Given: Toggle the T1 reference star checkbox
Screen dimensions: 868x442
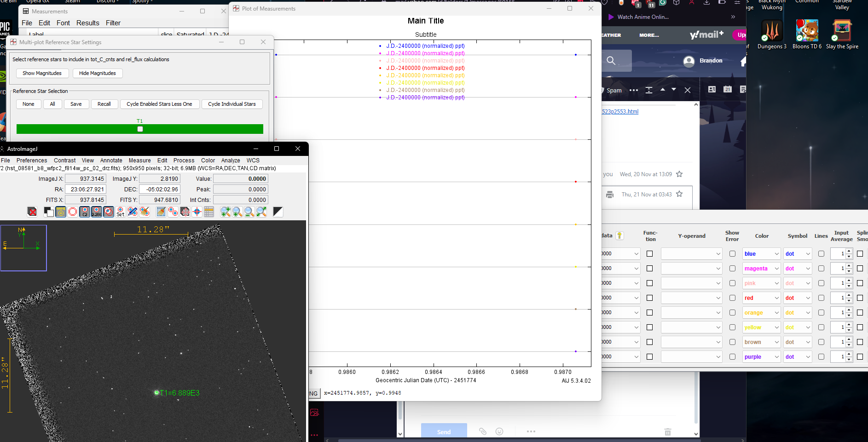Looking at the screenshot, I should coord(140,129).
